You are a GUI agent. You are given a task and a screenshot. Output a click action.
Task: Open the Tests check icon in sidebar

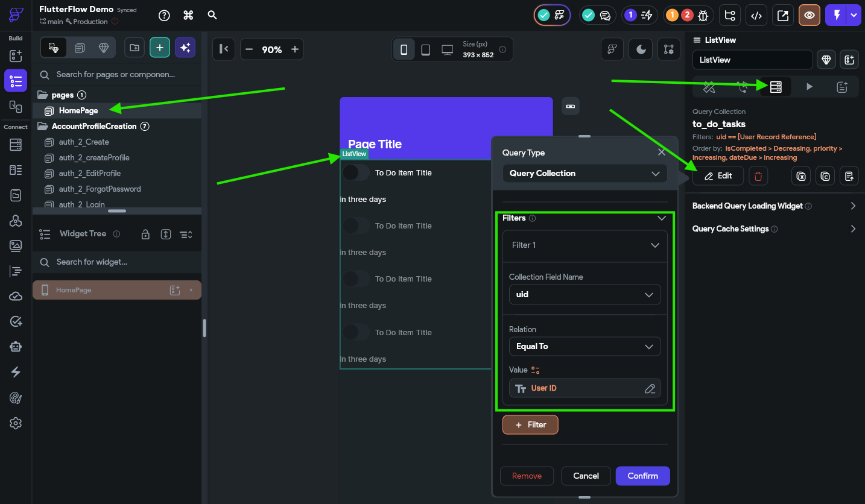(16, 321)
